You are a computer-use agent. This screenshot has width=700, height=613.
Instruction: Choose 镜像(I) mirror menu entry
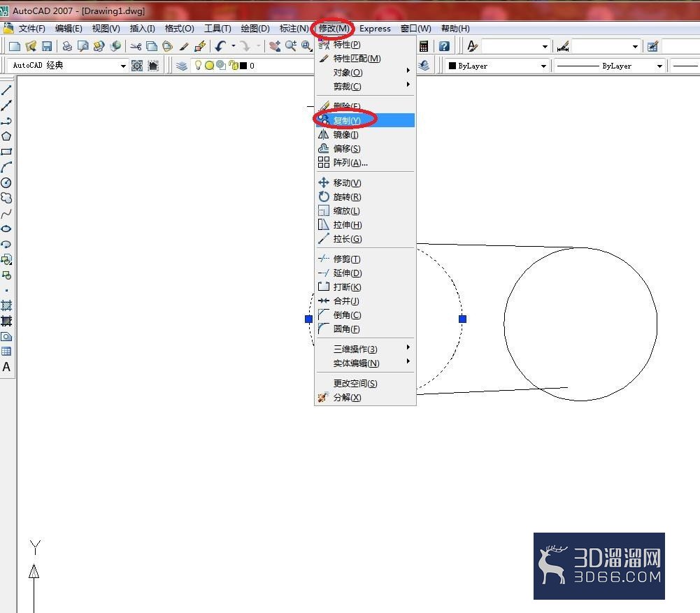[365, 135]
